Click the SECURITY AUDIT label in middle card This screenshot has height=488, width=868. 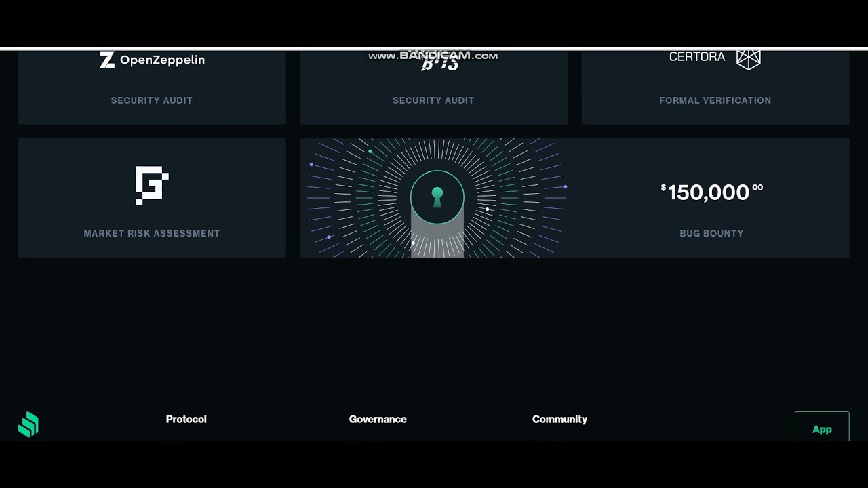[433, 100]
